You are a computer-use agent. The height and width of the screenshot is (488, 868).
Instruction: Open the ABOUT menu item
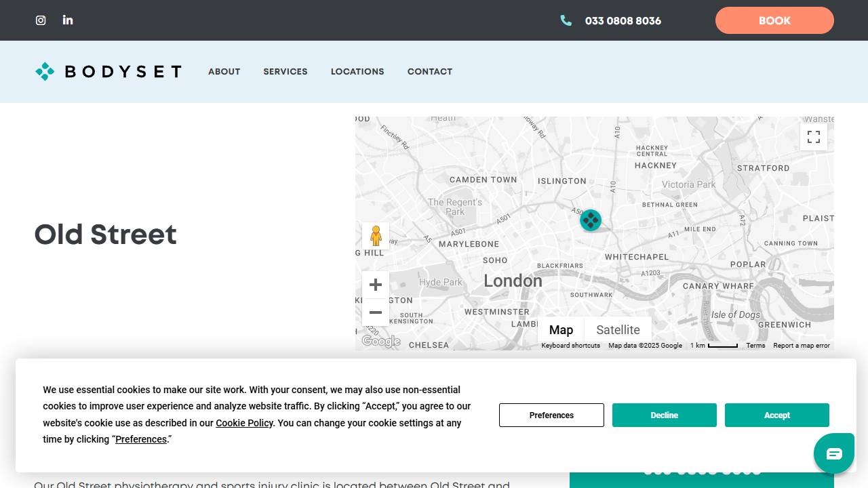point(224,72)
